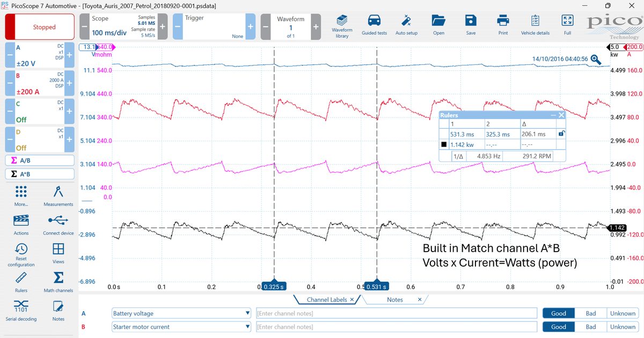Screen dimensions: 644x338
Task: Click Reset configuration
Action: pos(21,255)
